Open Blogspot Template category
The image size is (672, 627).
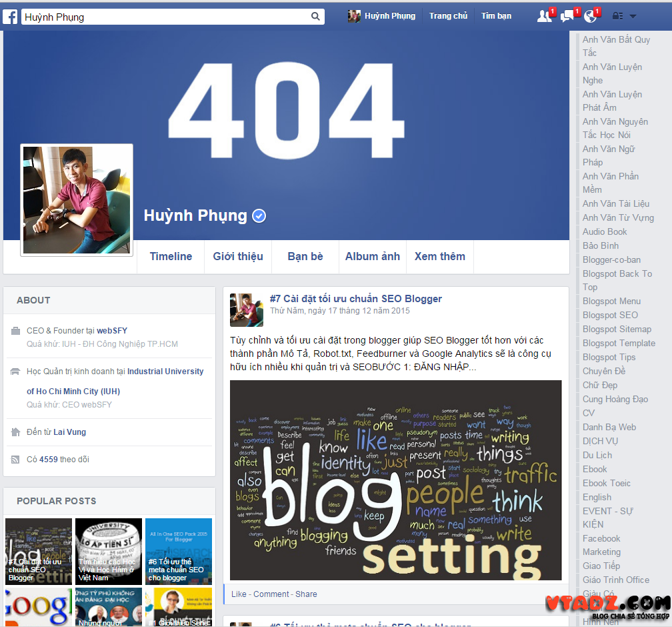coord(619,343)
